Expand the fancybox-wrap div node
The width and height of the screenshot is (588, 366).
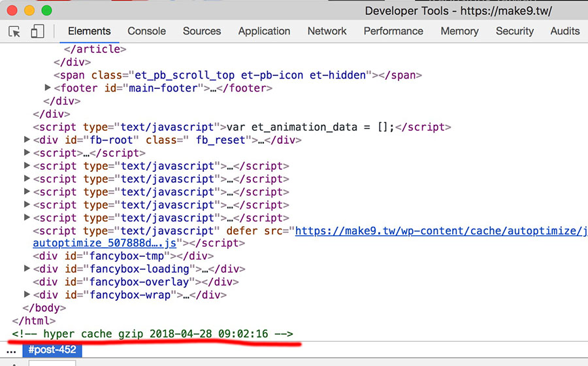pos(27,294)
